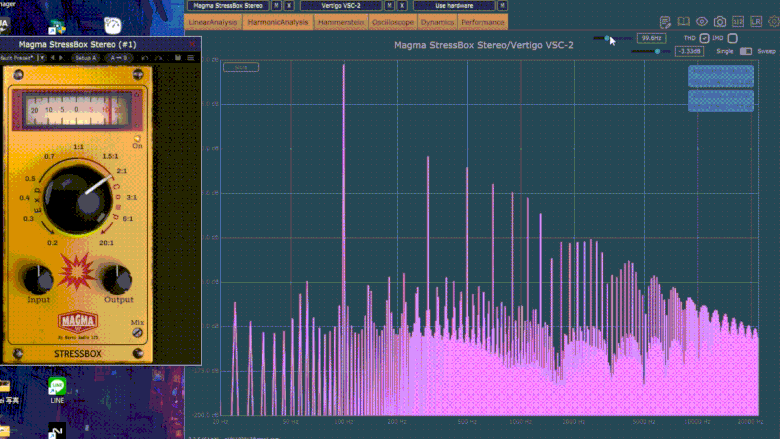Screen dimensions: 780x439
Task: Click the notes document icon
Action: point(664,21)
